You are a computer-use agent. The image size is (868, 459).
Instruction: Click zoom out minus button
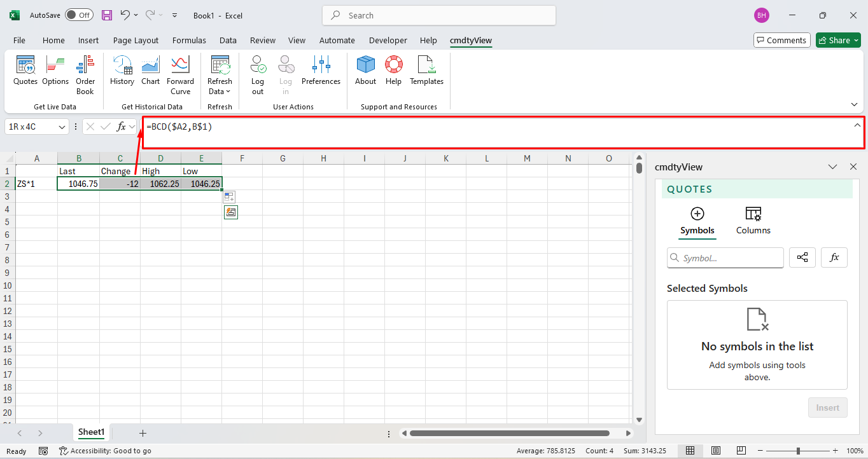click(759, 451)
